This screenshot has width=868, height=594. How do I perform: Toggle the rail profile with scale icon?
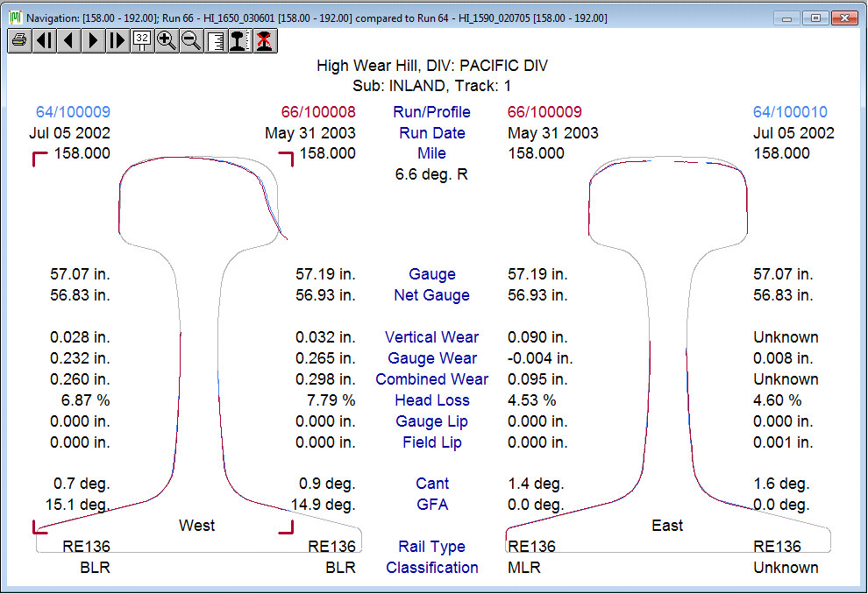click(x=240, y=41)
